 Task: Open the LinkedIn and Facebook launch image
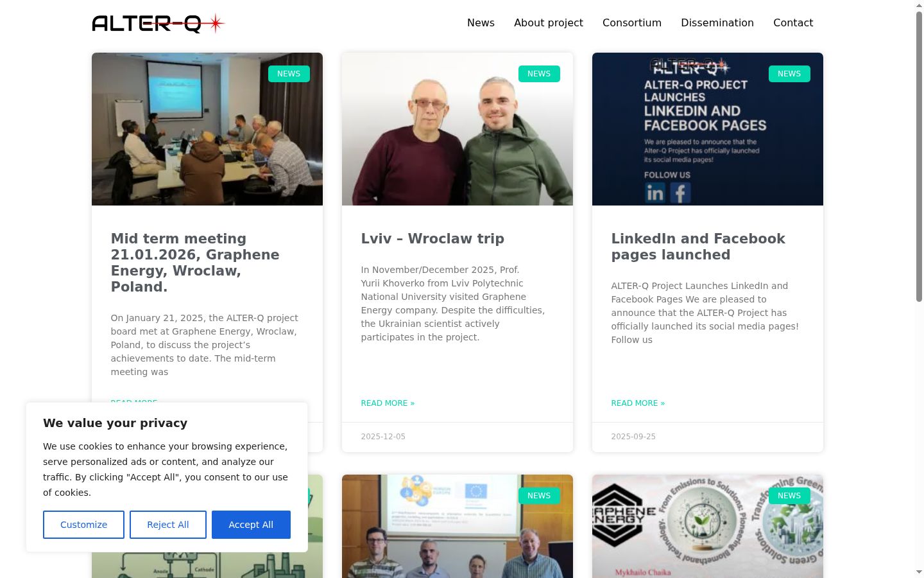(x=708, y=129)
